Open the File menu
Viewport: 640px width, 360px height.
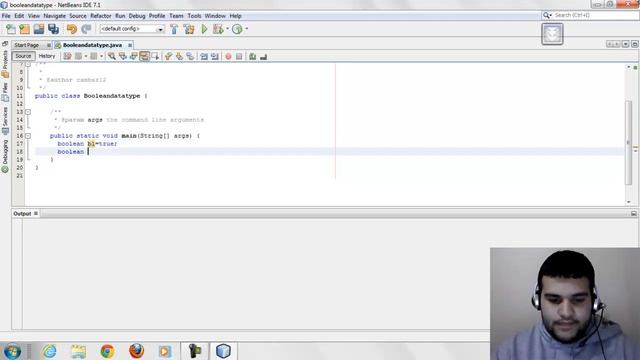coord(6,16)
